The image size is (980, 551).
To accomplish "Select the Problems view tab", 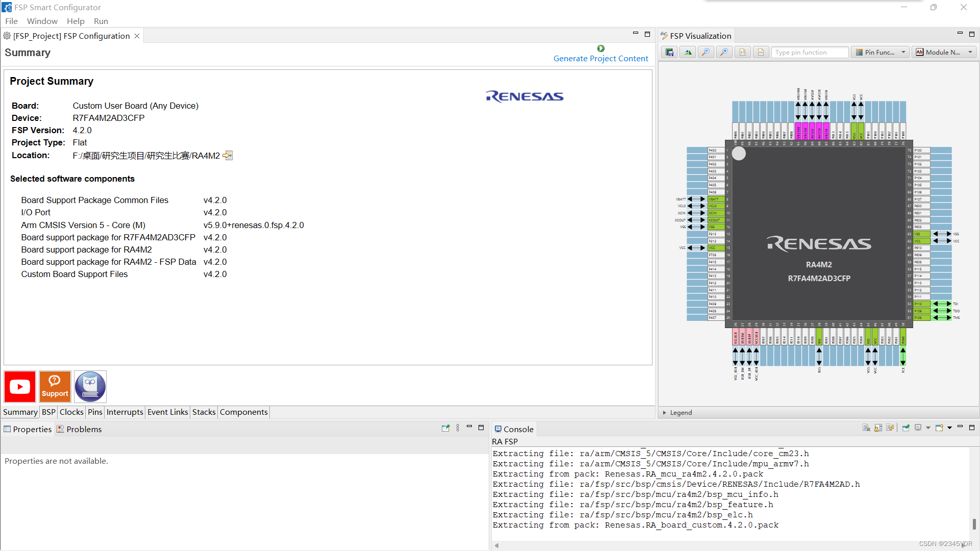I will pos(80,430).
